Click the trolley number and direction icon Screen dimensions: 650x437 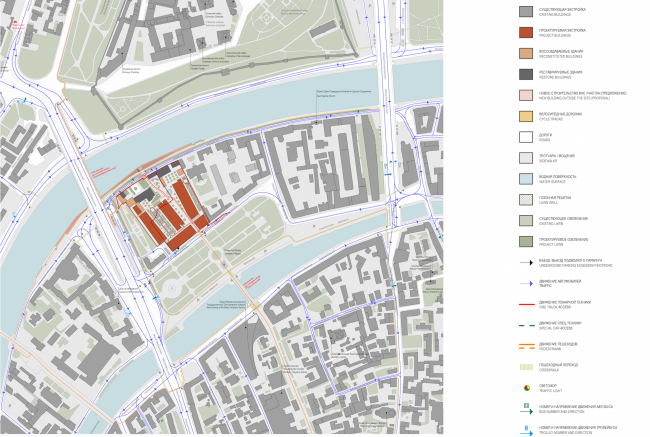(526, 429)
